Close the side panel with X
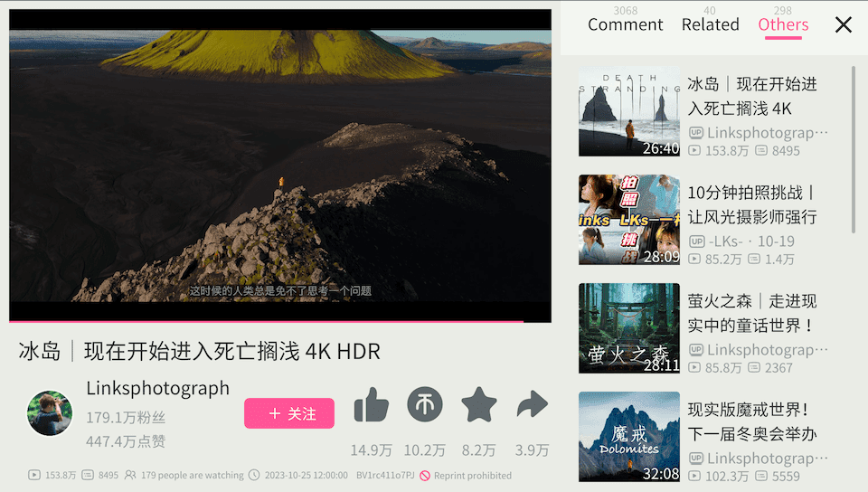 (x=843, y=25)
